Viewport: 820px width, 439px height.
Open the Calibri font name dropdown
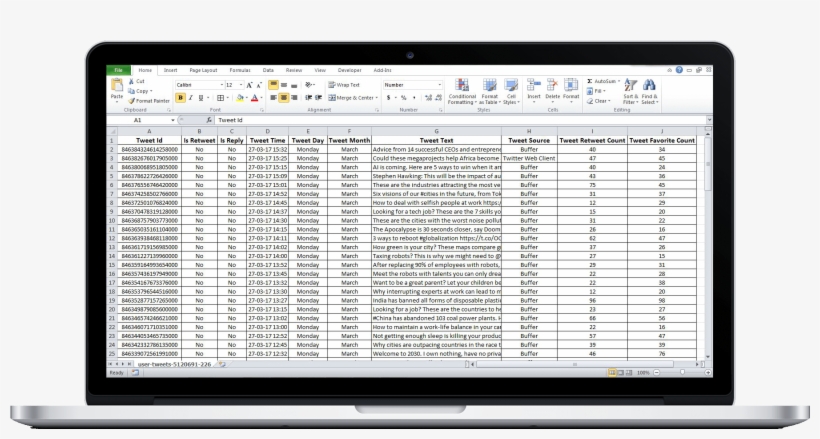click(222, 85)
